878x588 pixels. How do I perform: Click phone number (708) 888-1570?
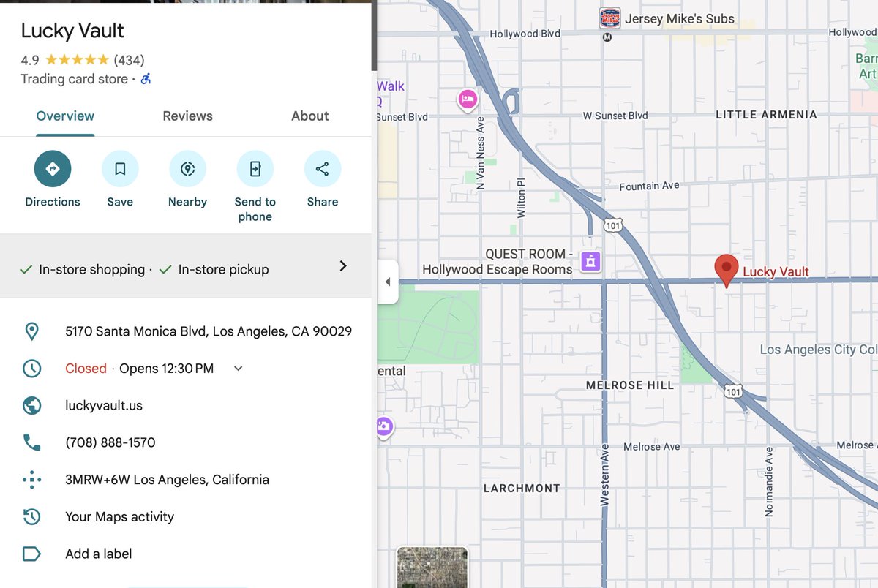110,442
